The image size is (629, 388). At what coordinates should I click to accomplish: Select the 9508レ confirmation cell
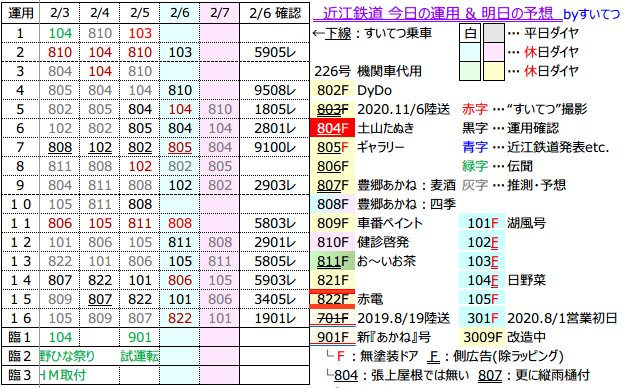pos(275,90)
